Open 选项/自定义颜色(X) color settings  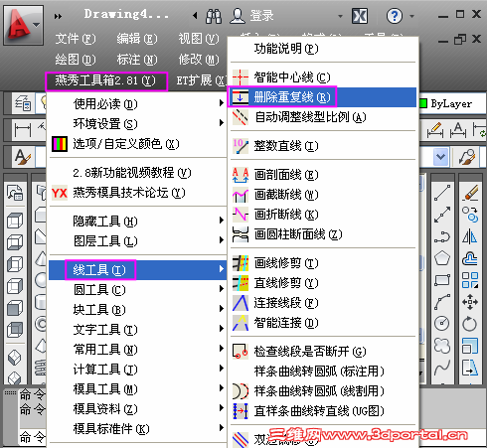(x=137, y=144)
